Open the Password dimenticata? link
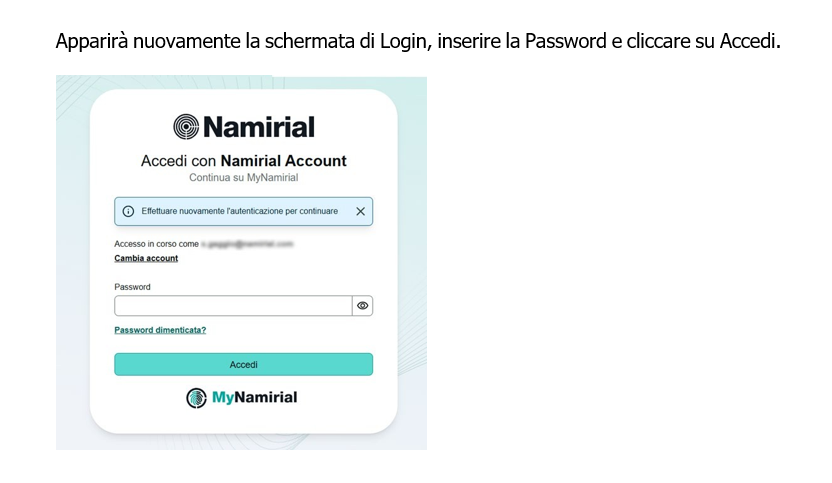The width and height of the screenshot is (832, 483). pyautogui.click(x=160, y=330)
